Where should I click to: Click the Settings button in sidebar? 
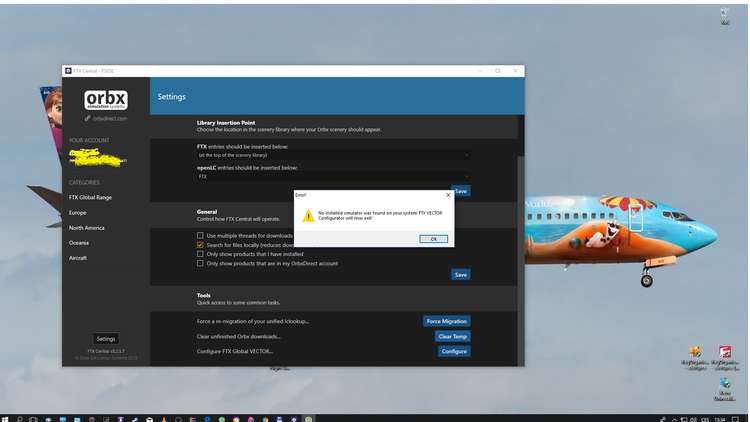(106, 339)
